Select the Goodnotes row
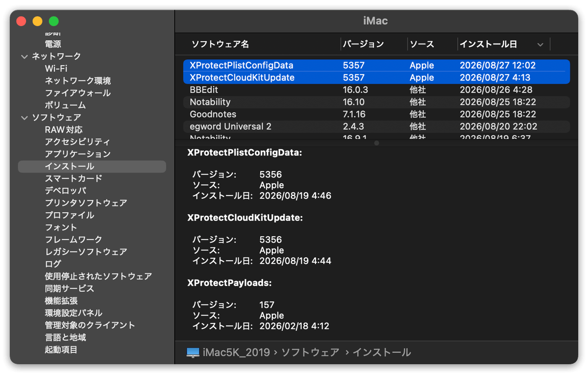The height and width of the screenshot is (374, 588). pyautogui.click(x=376, y=114)
